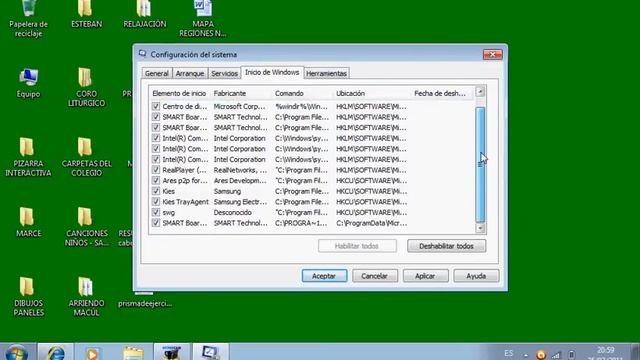Select the CANCIONES NIÑOS folder
640x360 pixels.
point(86,227)
